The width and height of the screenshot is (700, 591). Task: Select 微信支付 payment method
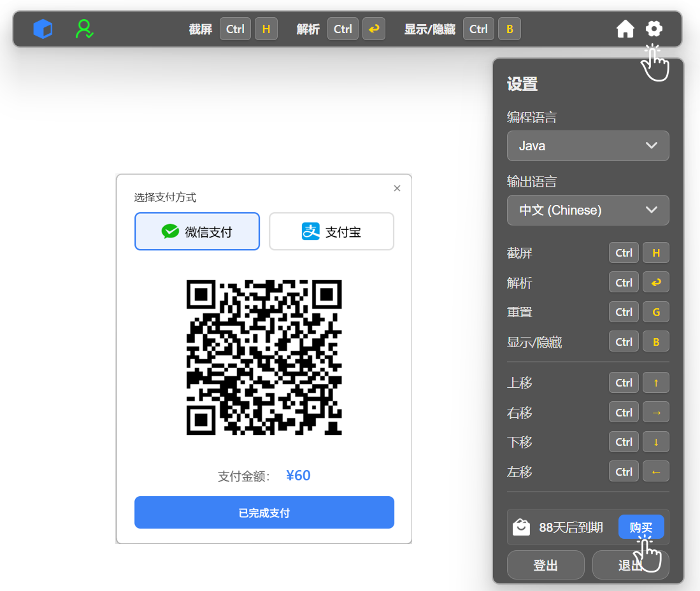197,232
